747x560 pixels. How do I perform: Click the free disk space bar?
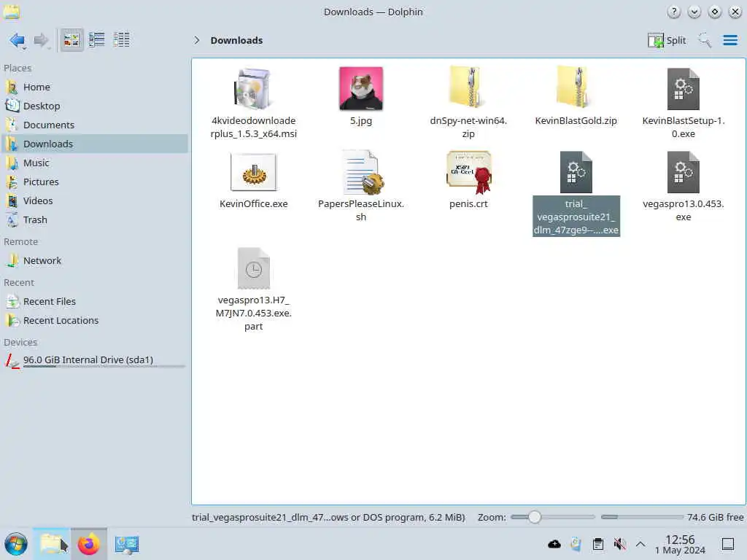(642, 517)
